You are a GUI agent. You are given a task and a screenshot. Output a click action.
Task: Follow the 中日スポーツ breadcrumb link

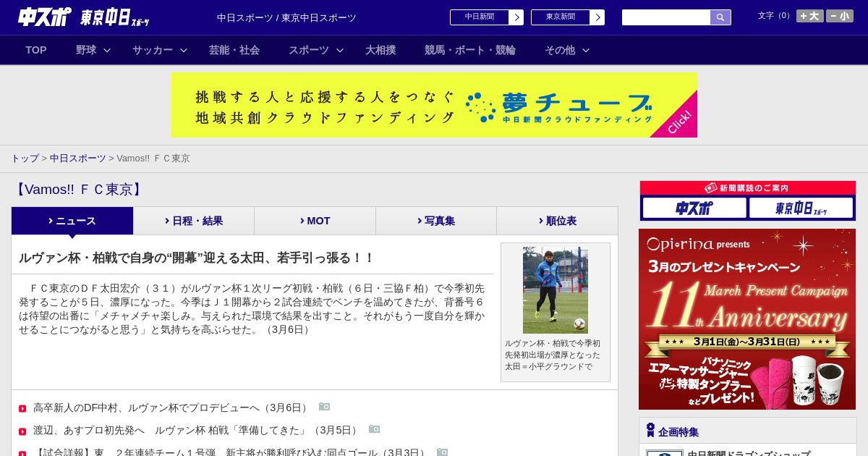click(78, 158)
